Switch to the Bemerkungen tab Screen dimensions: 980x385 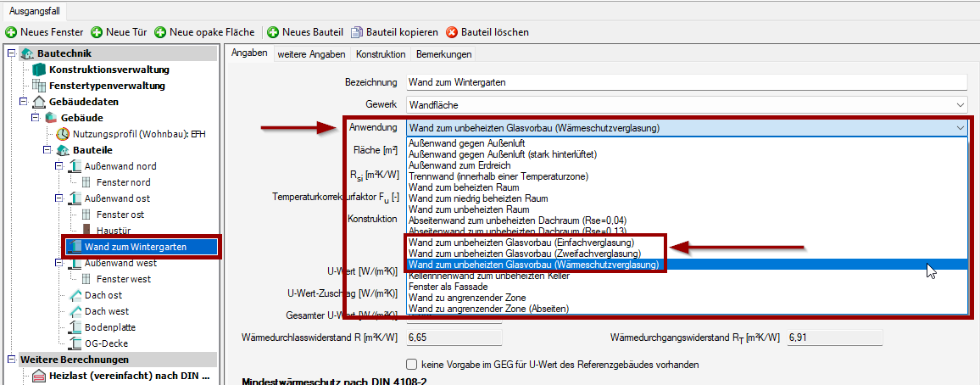pos(443,54)
